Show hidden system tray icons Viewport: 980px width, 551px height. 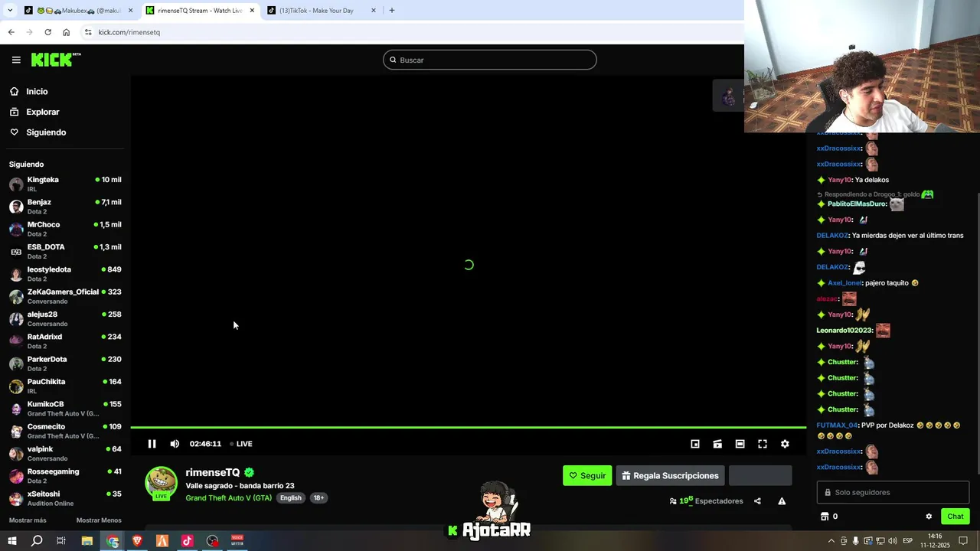click(831, 541)
